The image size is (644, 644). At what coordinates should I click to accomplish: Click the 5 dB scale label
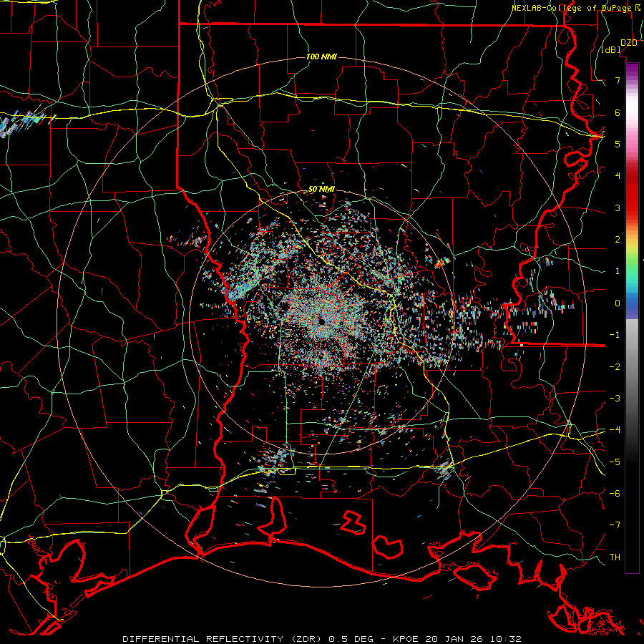click(x=618, y=144)
